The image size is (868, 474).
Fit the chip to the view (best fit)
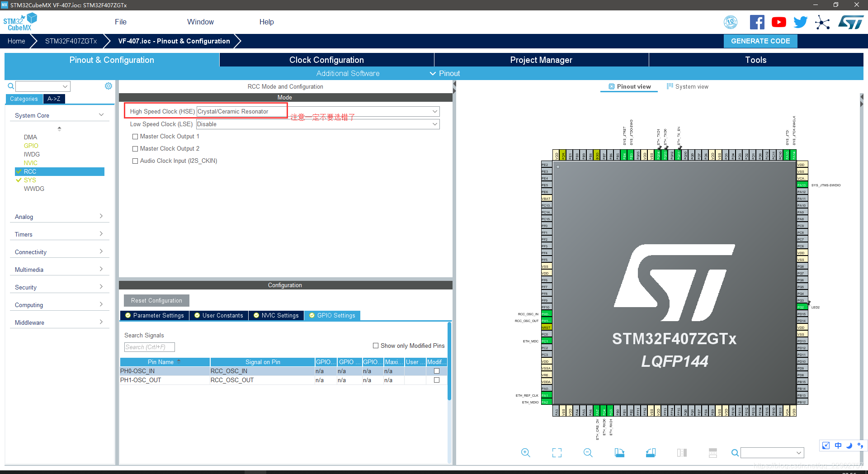point(557,453)
